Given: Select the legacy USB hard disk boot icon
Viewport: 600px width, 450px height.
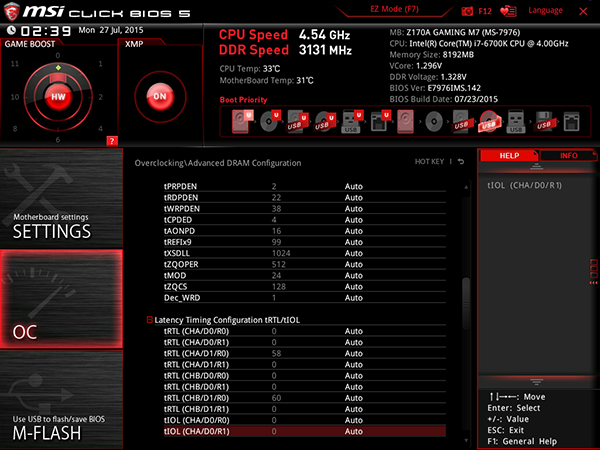Looking at the screenshot, I should click(x=461, y=121).
